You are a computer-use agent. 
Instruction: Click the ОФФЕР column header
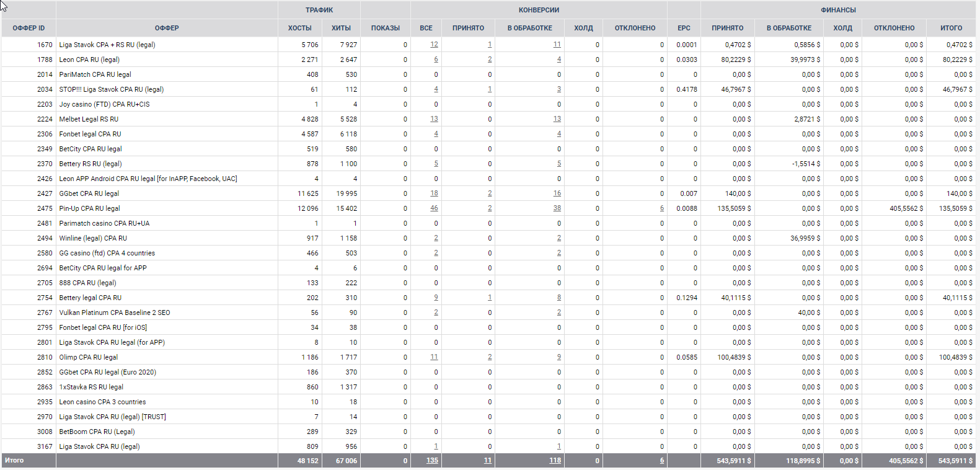coord(167,28)
